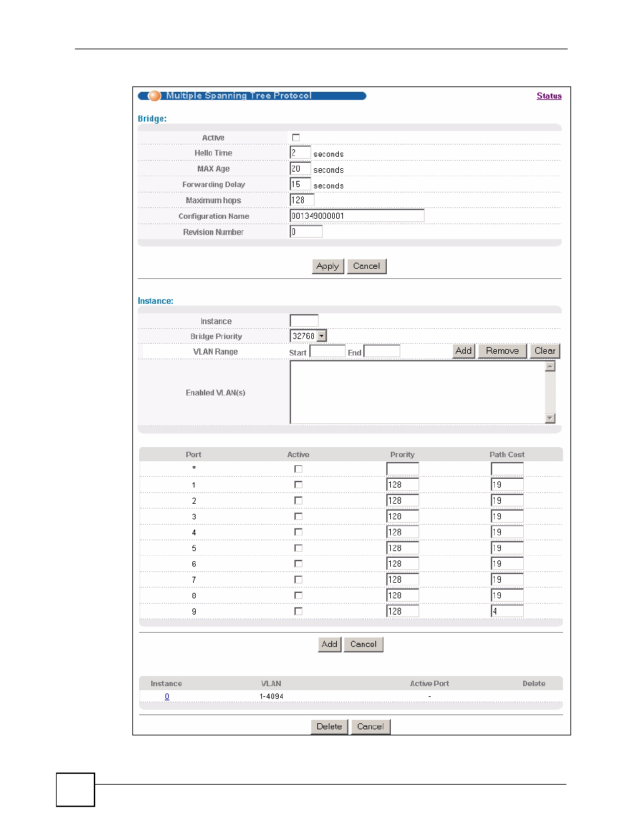The width and height of the screenshot is (644, 834).
Task: Click Priority field for all ports (*)
Action: tap(402, 469)
